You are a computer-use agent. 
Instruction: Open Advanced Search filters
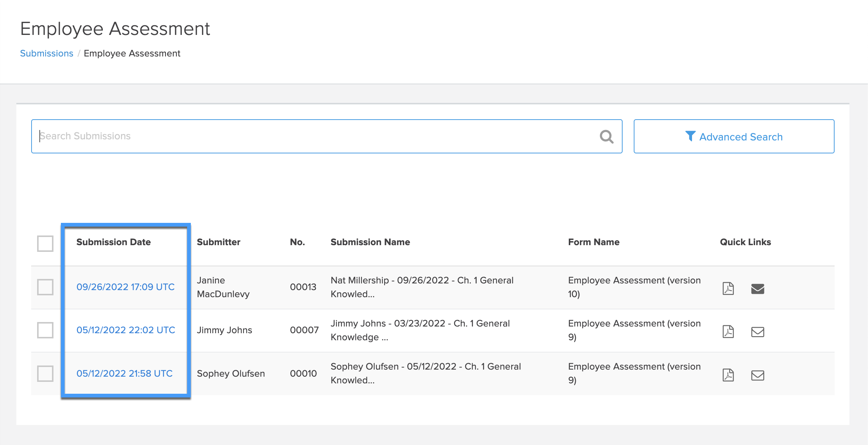point(734,136)
